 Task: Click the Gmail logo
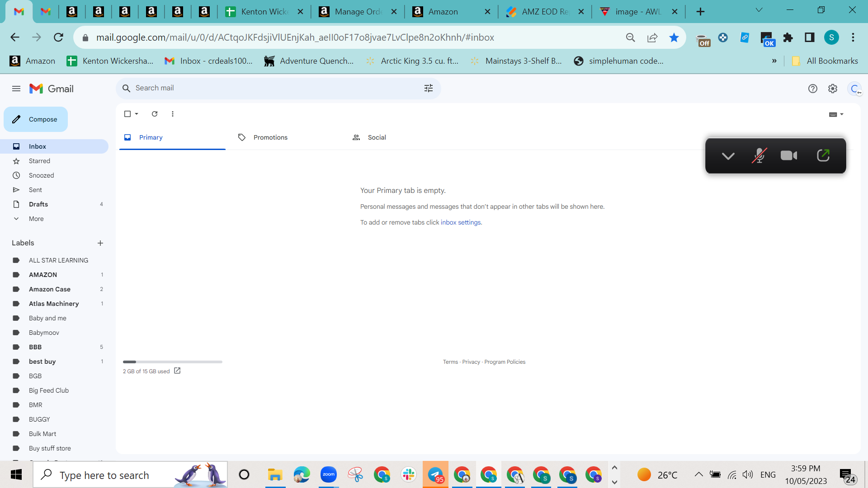pos(52,89)
